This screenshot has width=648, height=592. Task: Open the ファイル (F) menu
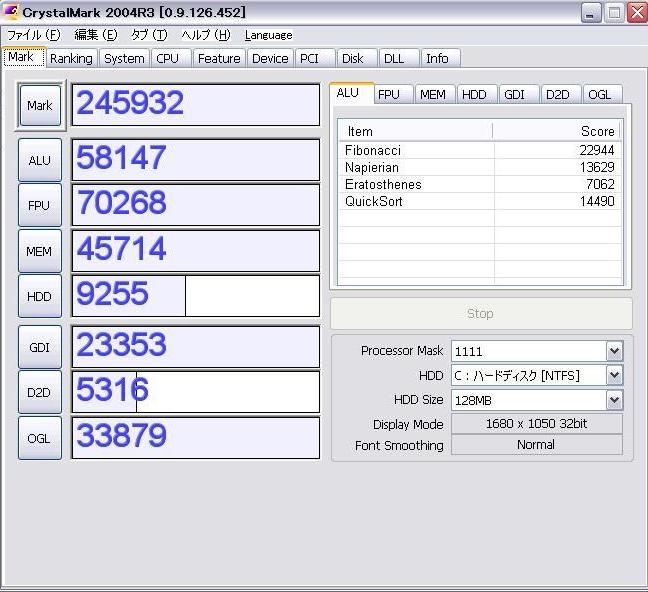tap(33, 35)
